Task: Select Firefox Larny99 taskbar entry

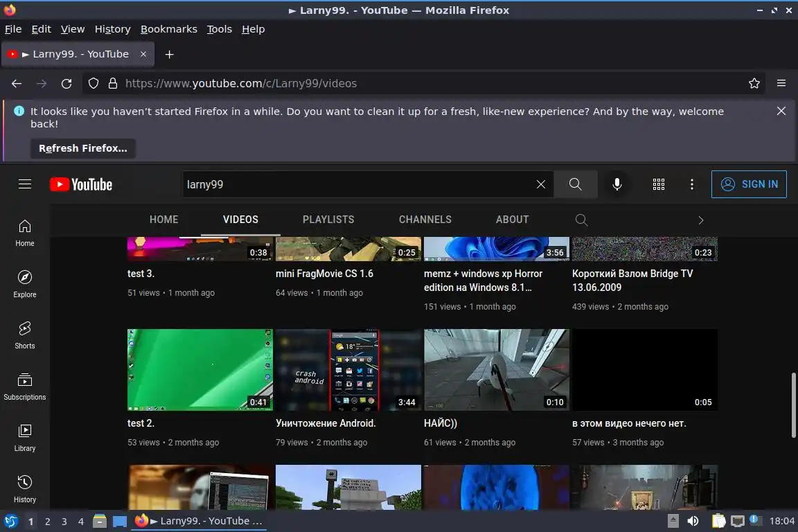Action: point(199,522)
